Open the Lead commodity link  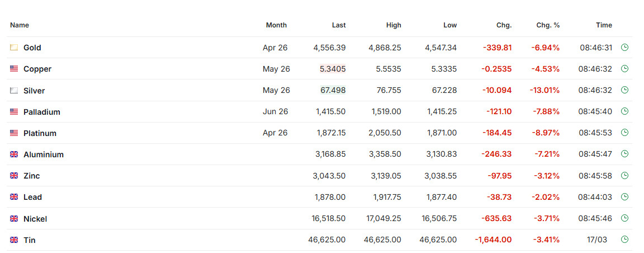pos(32,197)
